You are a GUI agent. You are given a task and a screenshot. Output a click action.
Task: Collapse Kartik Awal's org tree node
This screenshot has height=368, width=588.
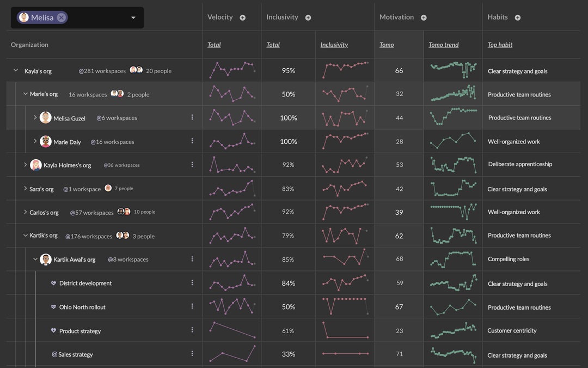pyautogui.click(x=35, y=259)
